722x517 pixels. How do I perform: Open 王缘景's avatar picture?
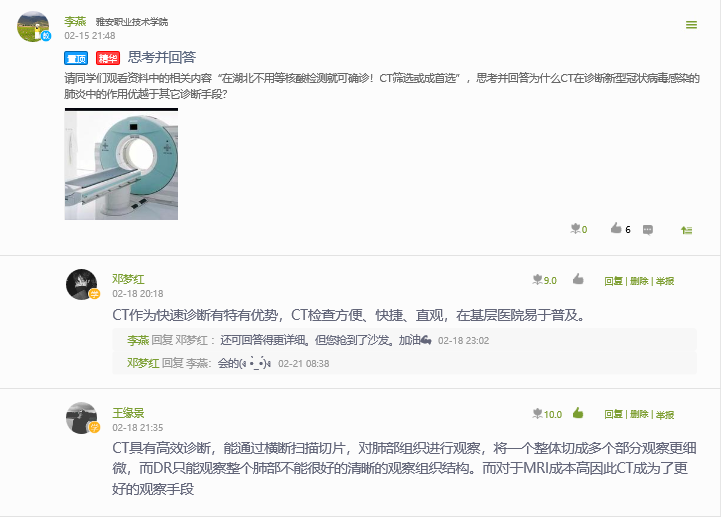click(x=82, y=418)
